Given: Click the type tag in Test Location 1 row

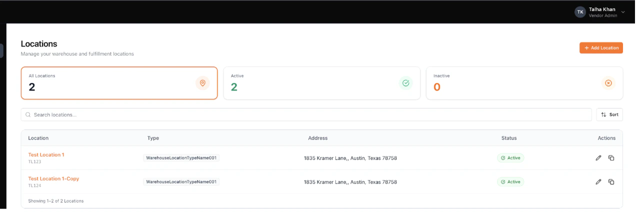Looking at the screenshot, I should pyautogui.click(x=181, y=158).
